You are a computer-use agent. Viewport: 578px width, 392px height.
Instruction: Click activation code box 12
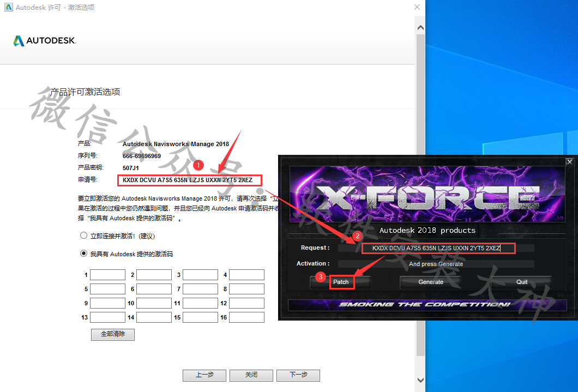246,303
